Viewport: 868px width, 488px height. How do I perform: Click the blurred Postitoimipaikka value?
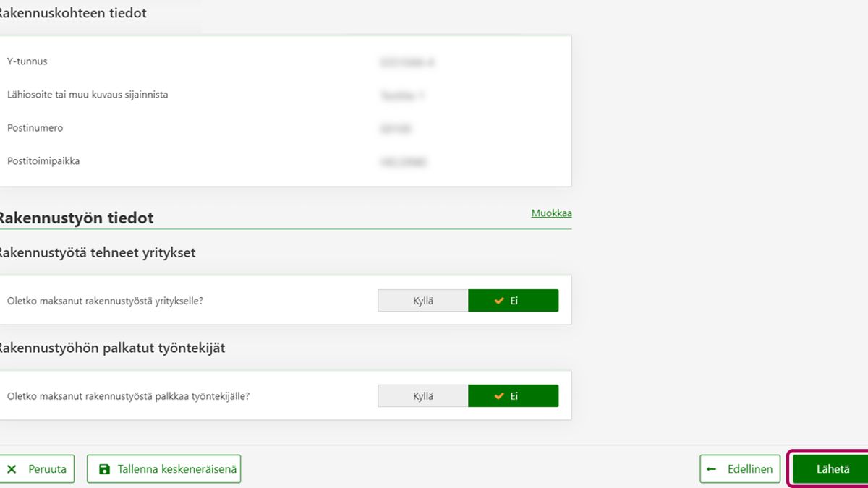click(403, 162)
